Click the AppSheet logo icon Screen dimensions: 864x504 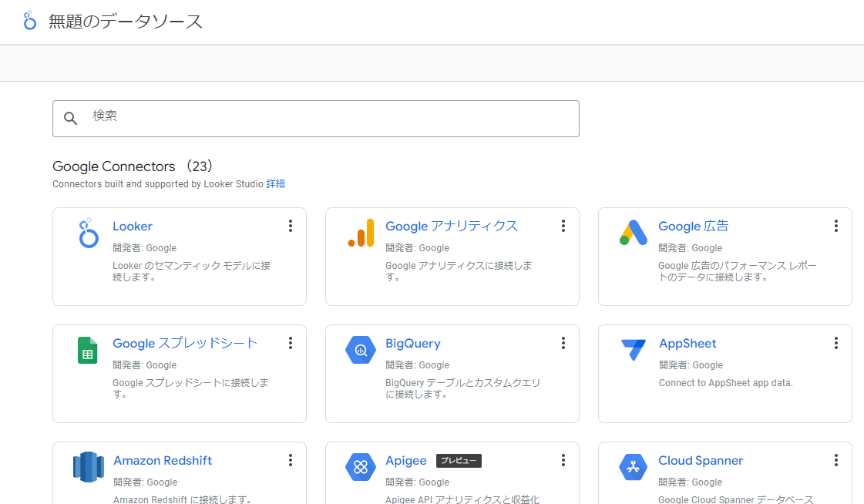pyautogui.click(x=633, y=350)
